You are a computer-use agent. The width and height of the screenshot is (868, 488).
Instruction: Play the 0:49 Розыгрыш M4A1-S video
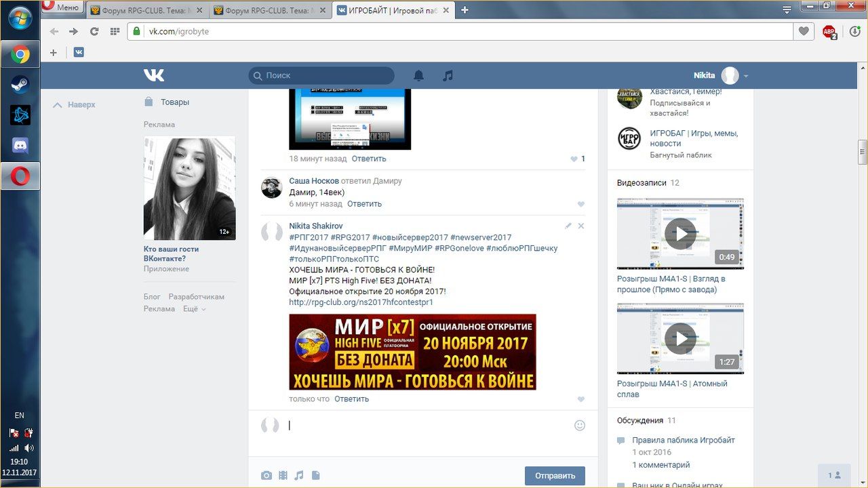pyautogui.click(x=679, y=234)
